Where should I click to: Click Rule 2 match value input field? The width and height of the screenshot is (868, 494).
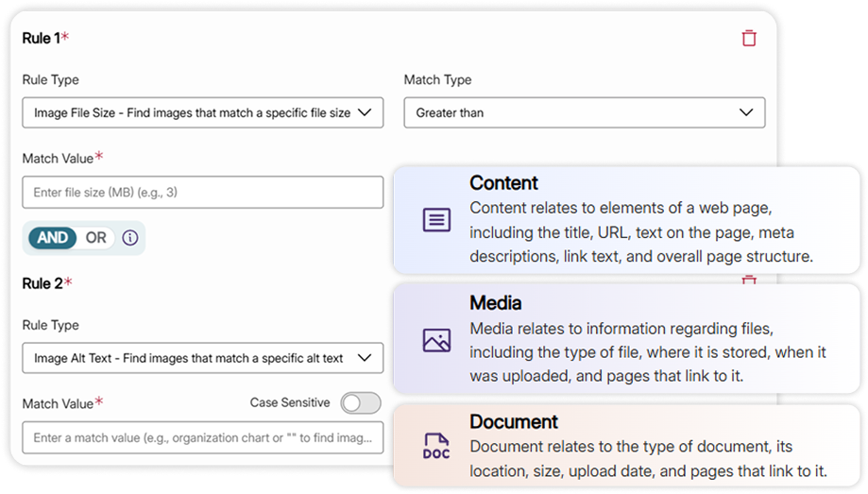tap(202, 437)
